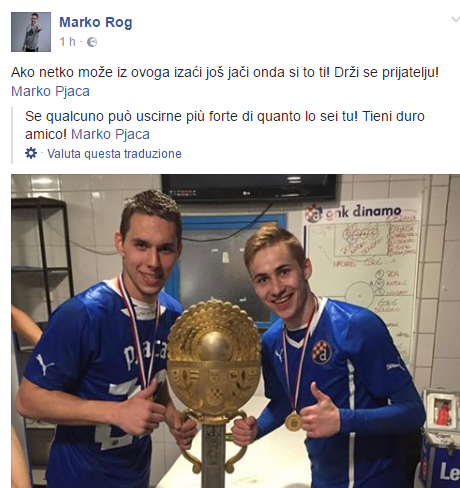Screen dimensions: 460x488
Task: Click the Puma logo on the left player's sleeve
Action: pyautogui.click(x=44, y=365)
